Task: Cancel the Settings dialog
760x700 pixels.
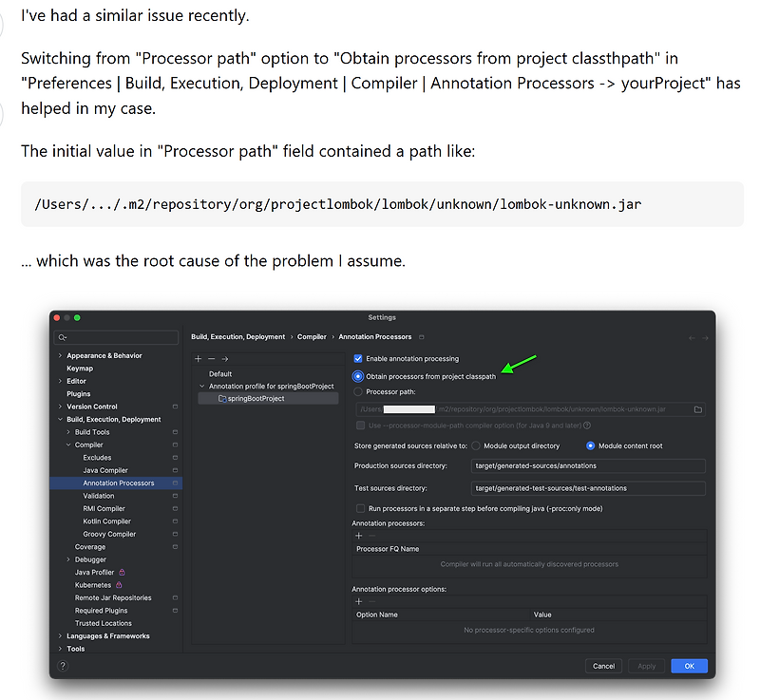Action: tap(604, 666)
